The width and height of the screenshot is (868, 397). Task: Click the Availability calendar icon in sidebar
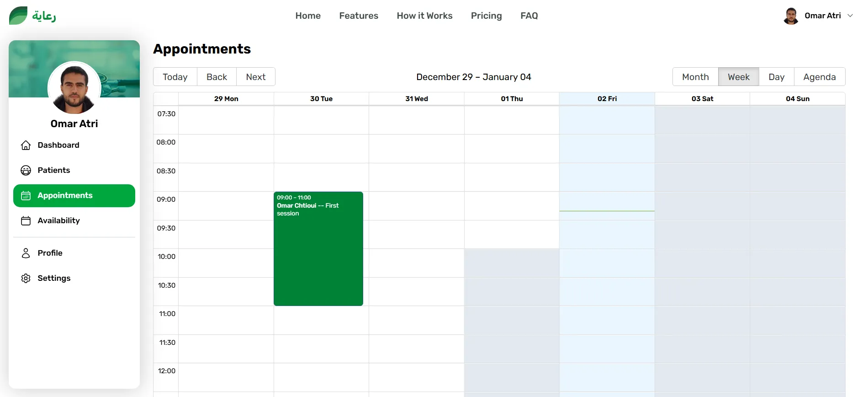[x=26, y=221]
